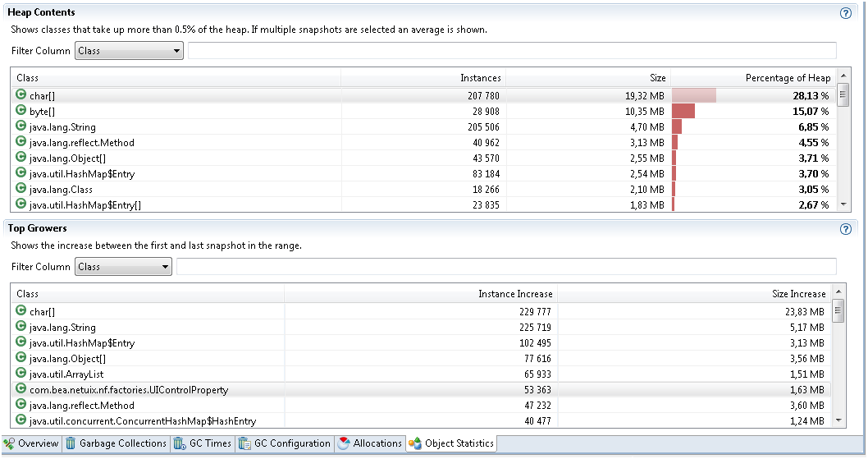This screenshot has height=459, width=868.
Task: Click the class icon beside char[] in Heap Contents
Action: [21, 95]
